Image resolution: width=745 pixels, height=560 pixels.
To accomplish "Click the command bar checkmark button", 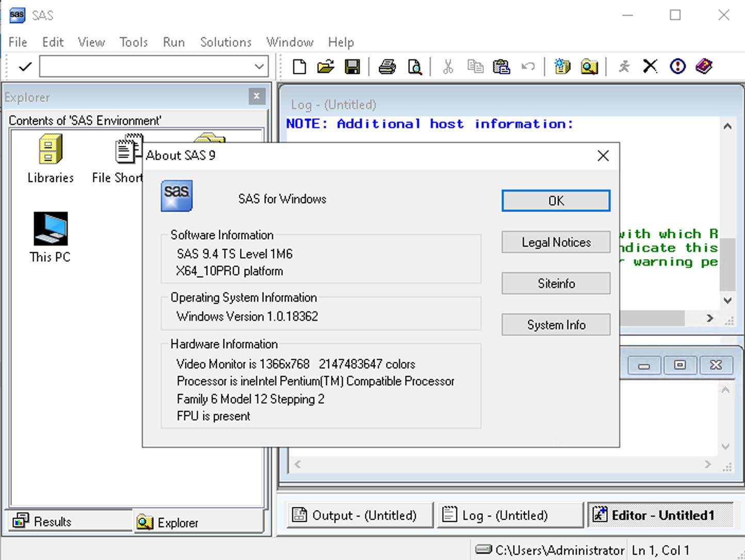I will point(25,67).
